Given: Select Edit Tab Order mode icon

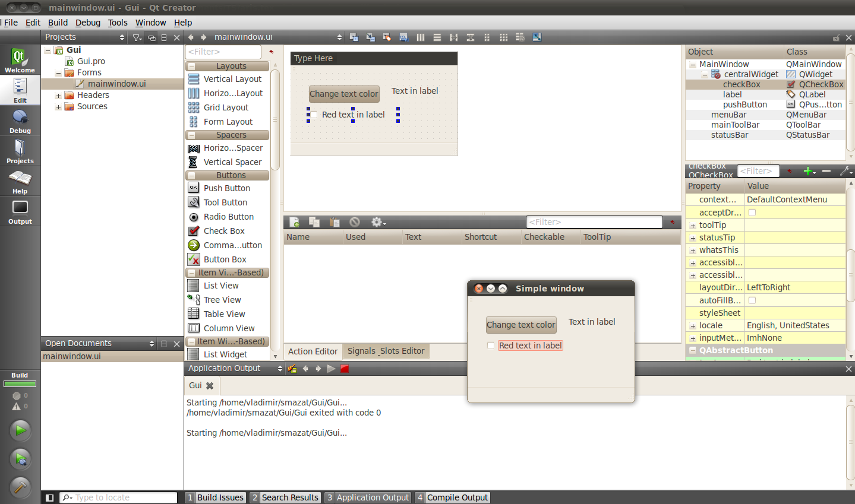Looking at the screenshot, I should (x=403, y=37).
